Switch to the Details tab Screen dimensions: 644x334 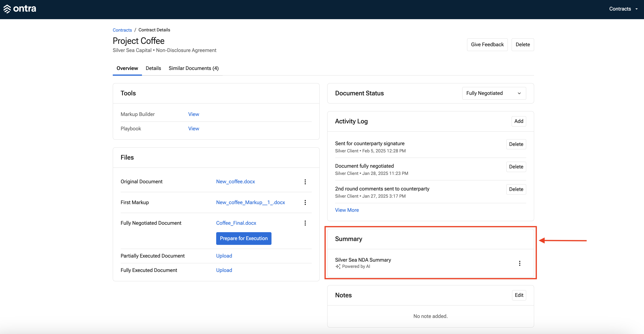point(153,68)
